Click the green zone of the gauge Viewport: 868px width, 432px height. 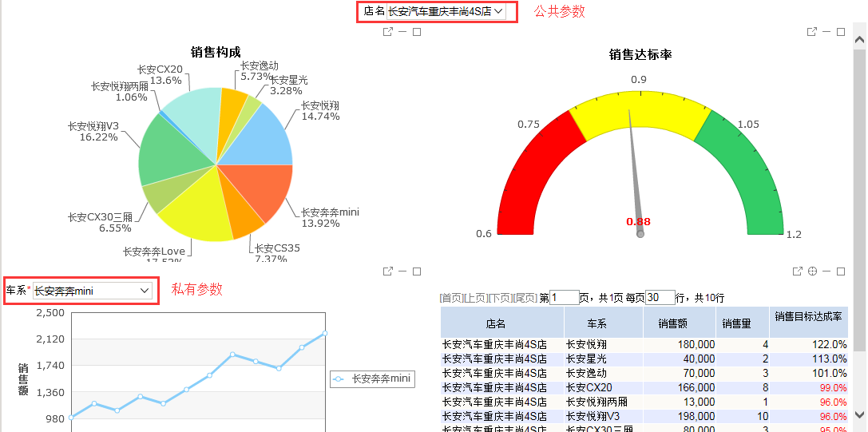(x=753, y=172)
